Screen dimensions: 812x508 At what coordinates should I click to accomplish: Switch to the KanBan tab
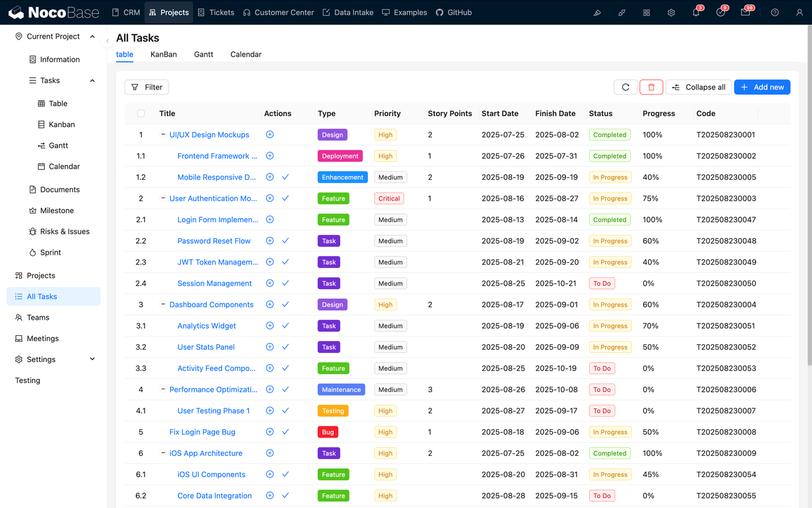163,54
